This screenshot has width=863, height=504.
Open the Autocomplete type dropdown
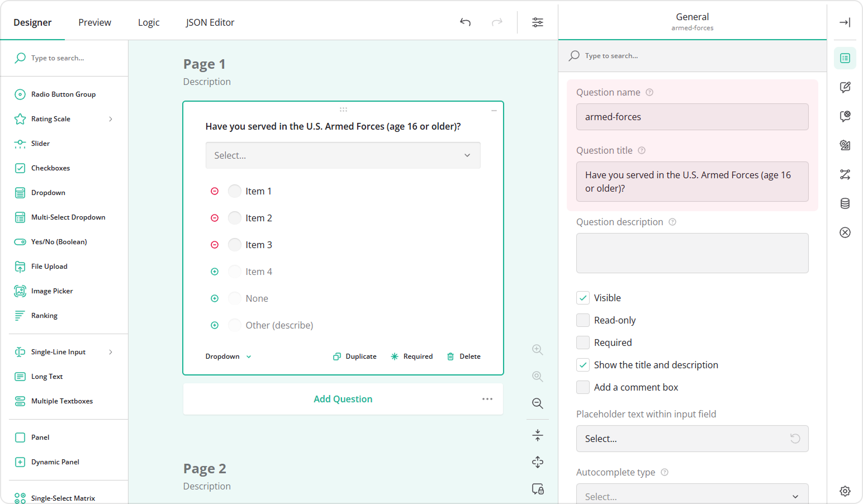[692, 496]
